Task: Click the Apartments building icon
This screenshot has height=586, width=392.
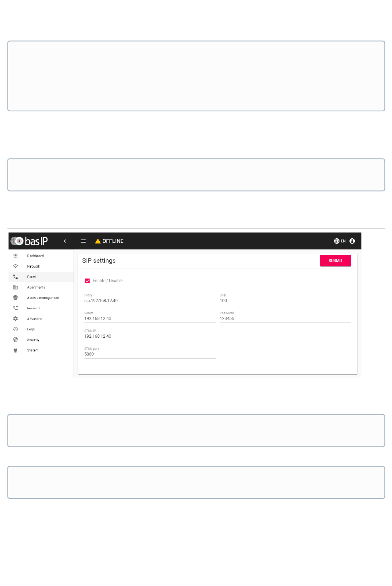Action: tap(15, 287)
